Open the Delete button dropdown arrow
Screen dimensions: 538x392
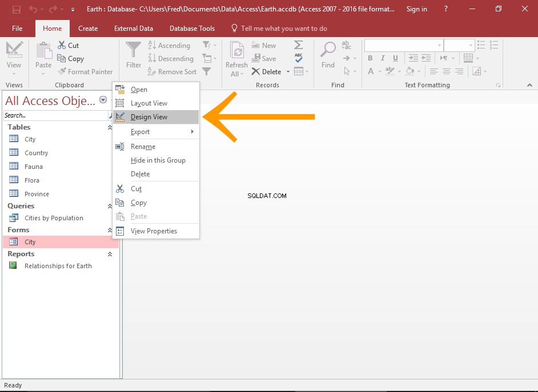pyautogui.click(x=288, y=72)
